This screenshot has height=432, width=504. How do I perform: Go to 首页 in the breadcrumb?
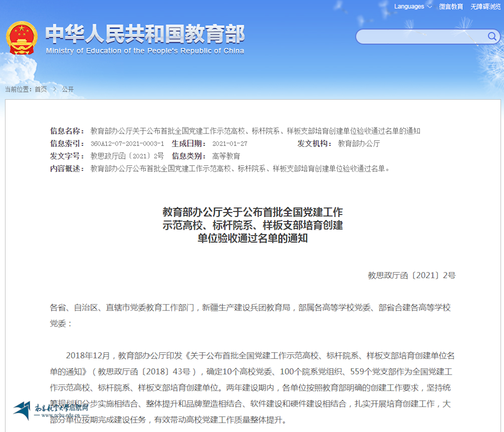pyautogui.click(x=41, y=89)
